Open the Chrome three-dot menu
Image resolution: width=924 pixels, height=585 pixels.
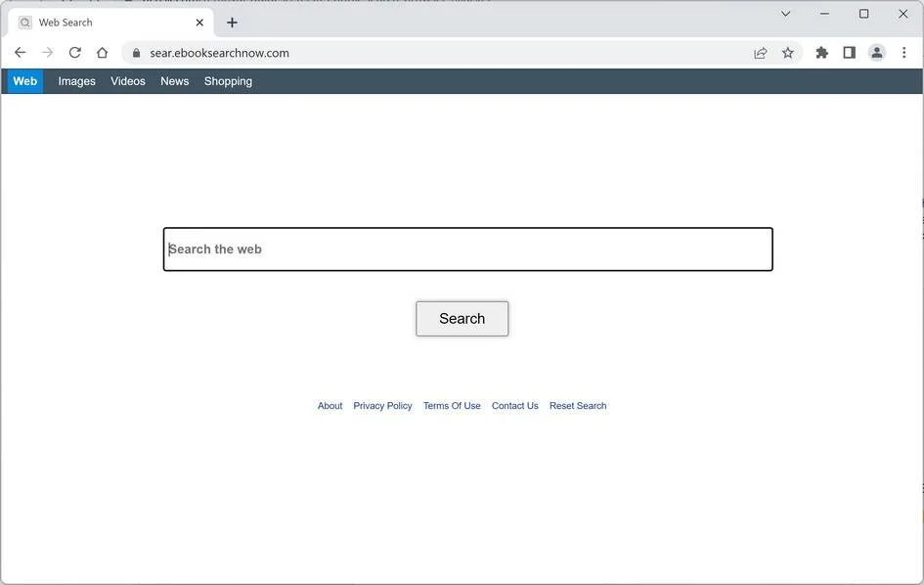pos(904,53)
